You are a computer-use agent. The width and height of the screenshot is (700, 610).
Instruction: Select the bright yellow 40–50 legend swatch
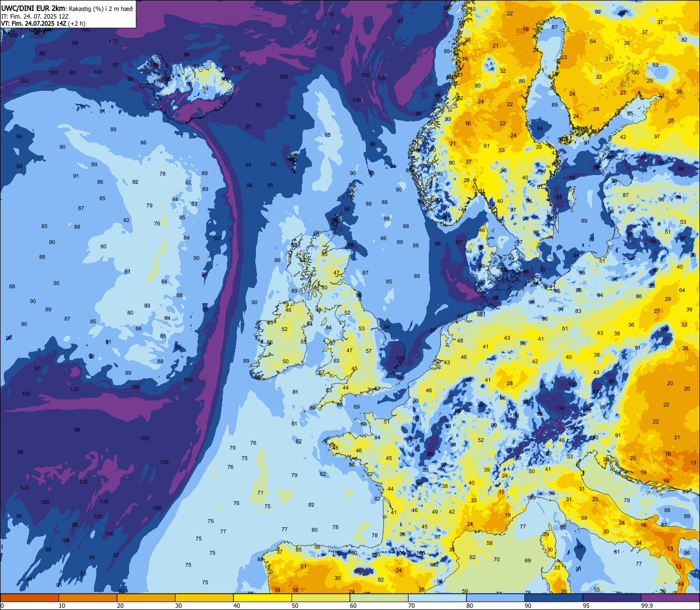pyautogui.click(x=262, y=597)
